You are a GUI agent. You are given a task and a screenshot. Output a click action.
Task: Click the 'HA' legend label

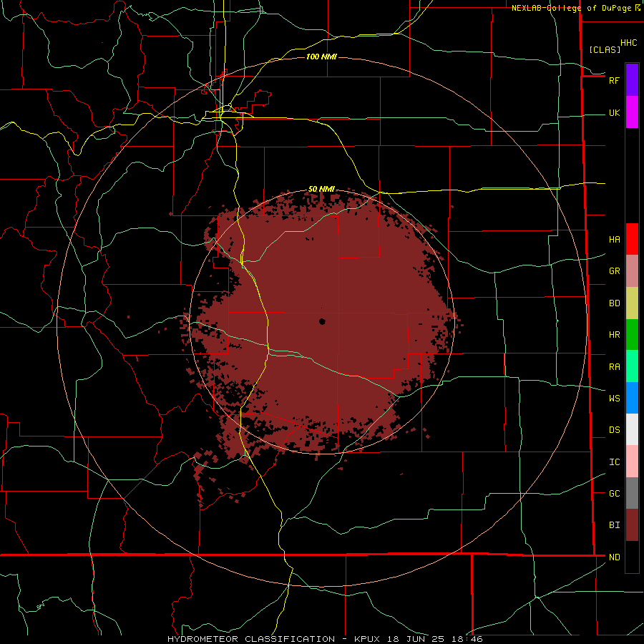pos(614,240)
